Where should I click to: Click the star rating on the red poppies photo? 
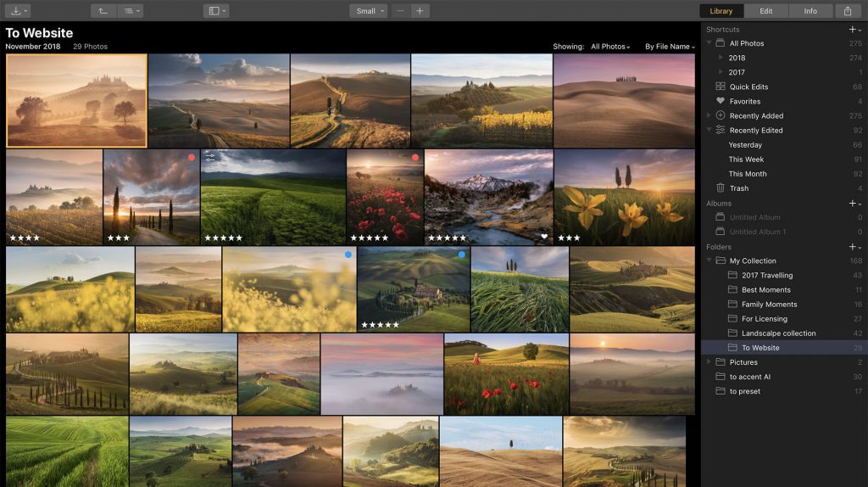click(x=370, y=238)
